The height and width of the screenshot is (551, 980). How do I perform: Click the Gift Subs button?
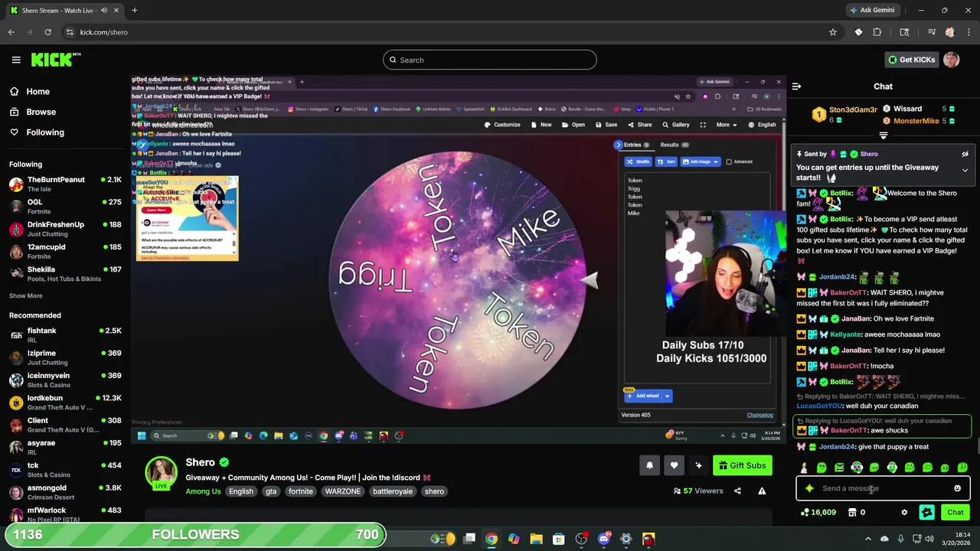pyautogui.click(x=742, y=465)
